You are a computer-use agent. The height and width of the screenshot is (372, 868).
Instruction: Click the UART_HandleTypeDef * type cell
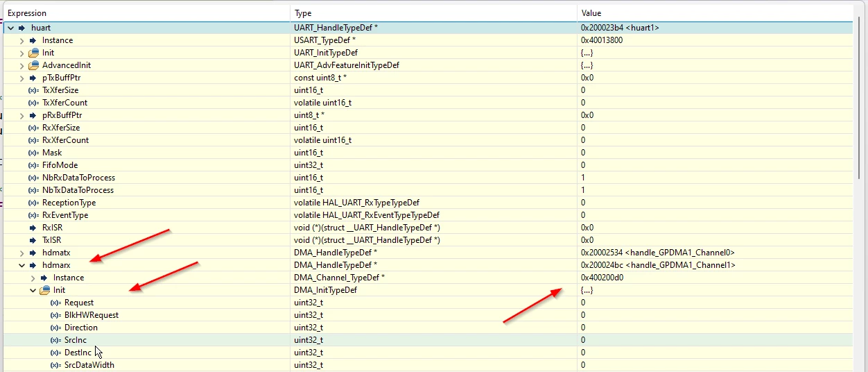(336, 28)
